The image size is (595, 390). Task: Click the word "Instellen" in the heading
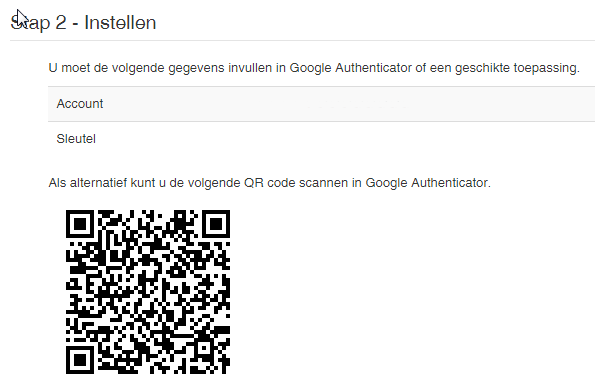120,23
